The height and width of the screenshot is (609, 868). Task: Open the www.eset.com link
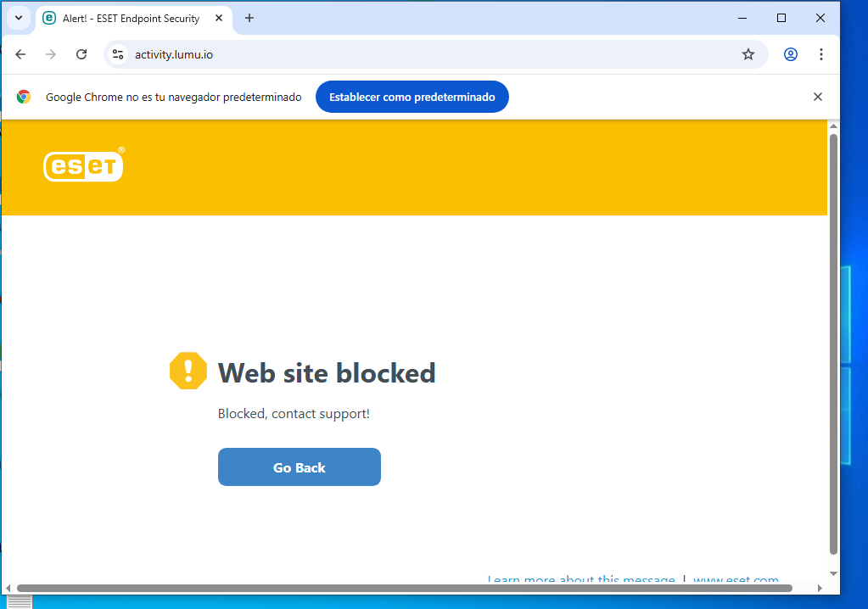coord(736,581)
